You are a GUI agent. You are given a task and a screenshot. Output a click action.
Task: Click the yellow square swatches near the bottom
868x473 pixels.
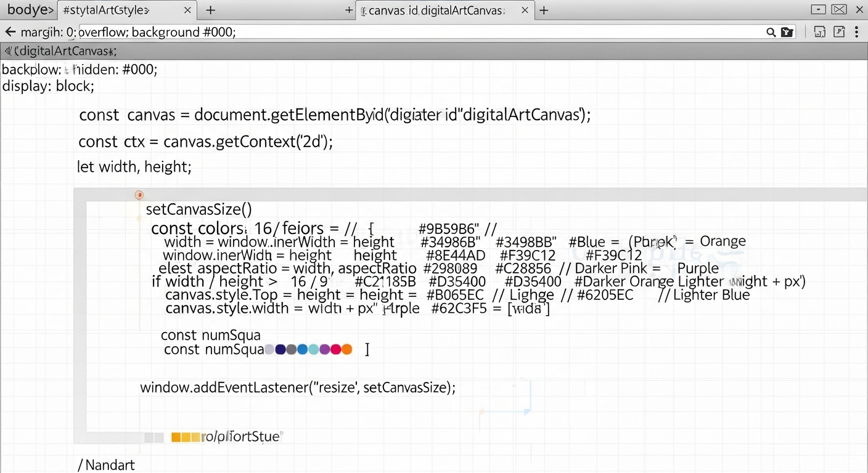pyautogui.click(x=186, y=437)
